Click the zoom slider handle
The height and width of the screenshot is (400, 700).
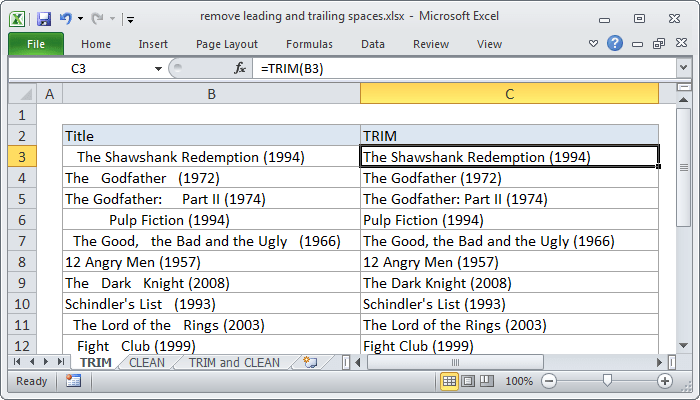(607, 381)
